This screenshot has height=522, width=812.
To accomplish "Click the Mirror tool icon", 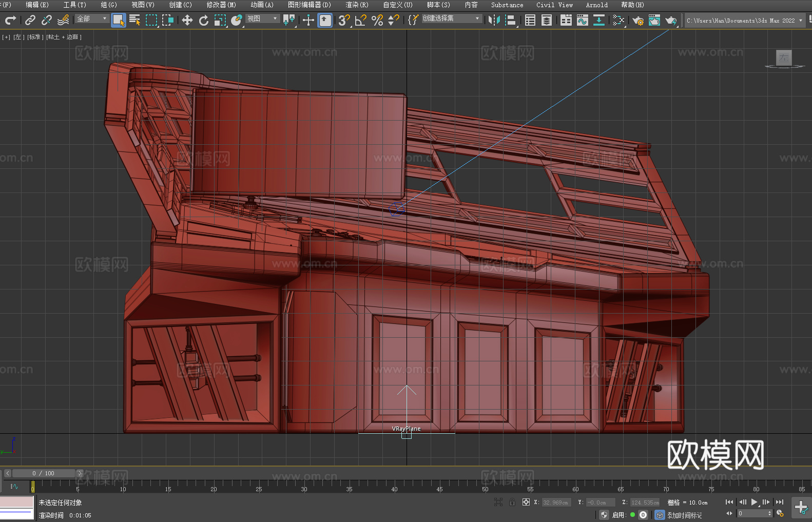I will (x=494, y=20).
